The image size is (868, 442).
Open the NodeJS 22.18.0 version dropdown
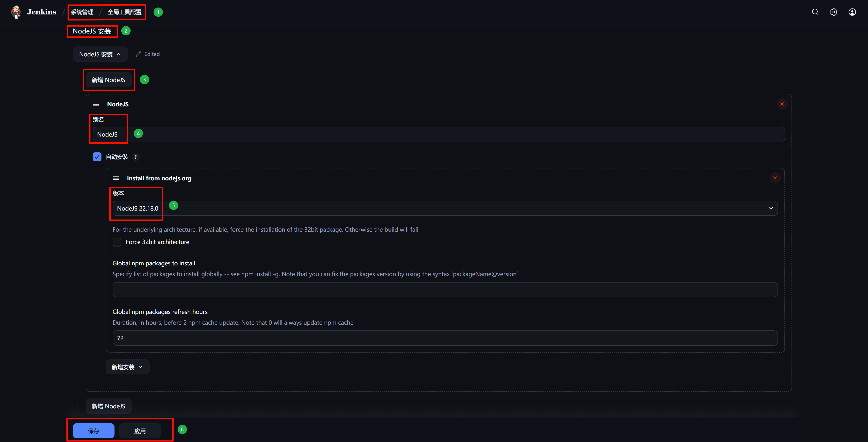[445, 208]
